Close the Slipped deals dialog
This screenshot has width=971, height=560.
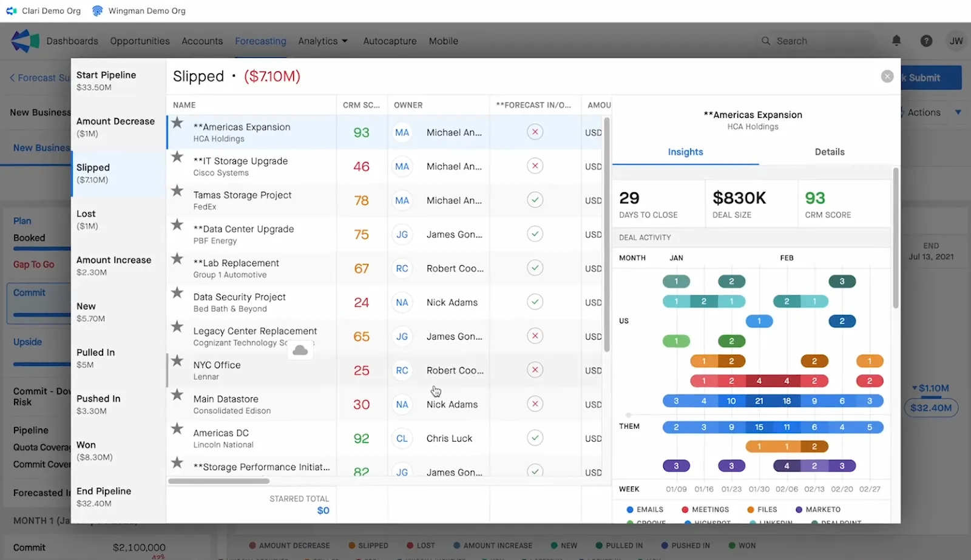887,76
